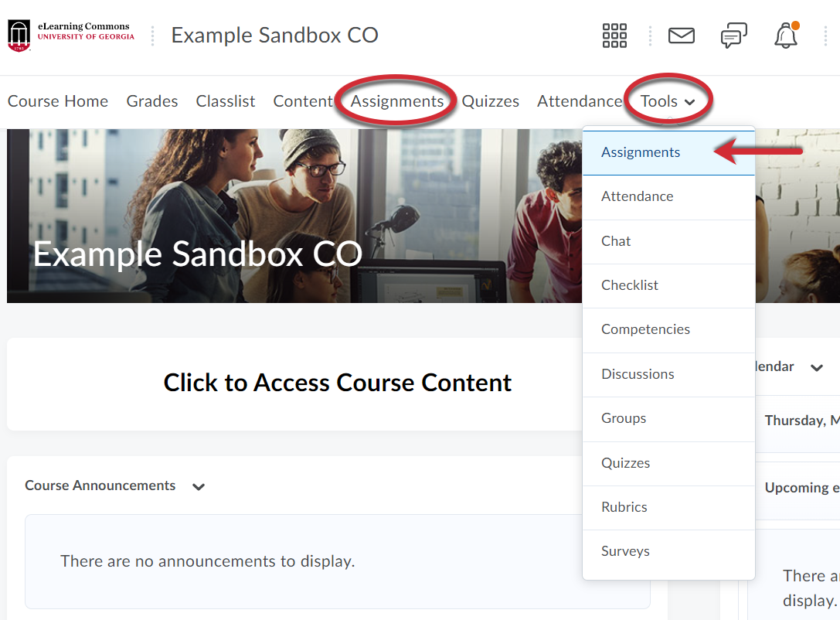
Task: Open the email envelope icon
Action: [681, 36]
